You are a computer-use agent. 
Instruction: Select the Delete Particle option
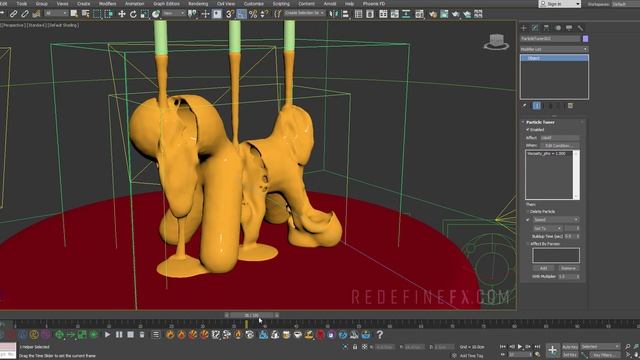pos(542,211)
